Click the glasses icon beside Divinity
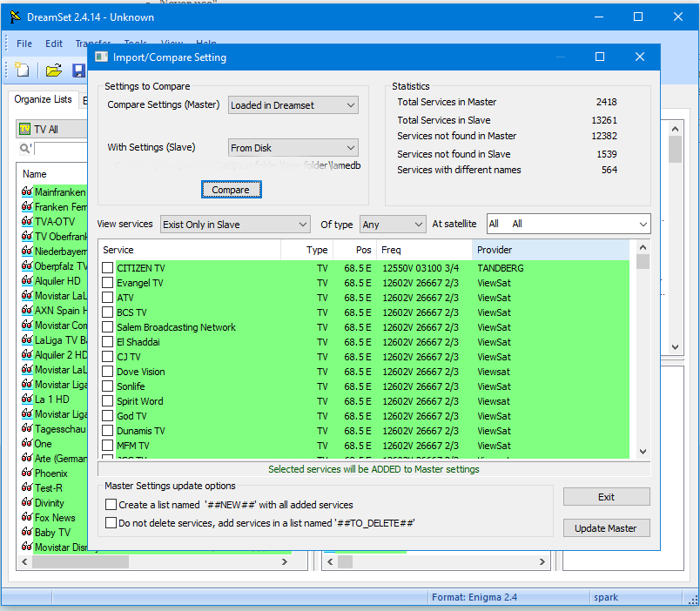The image size is (700, 611). point(27,502)
